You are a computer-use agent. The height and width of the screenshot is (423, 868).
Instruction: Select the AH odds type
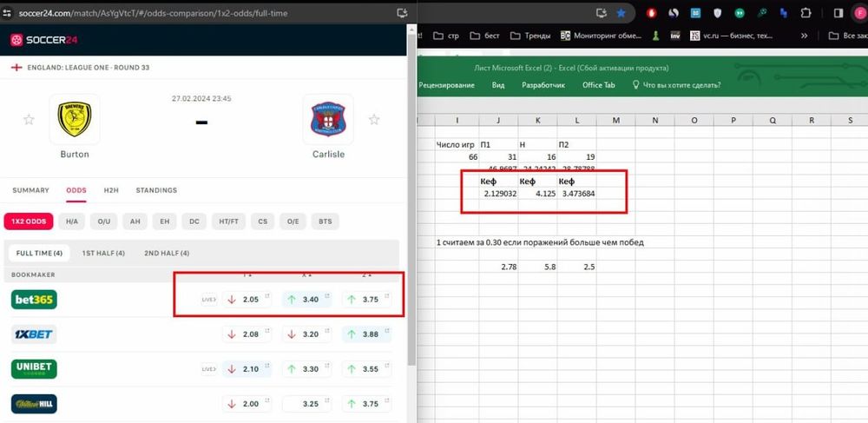click(x=135, y=221)
